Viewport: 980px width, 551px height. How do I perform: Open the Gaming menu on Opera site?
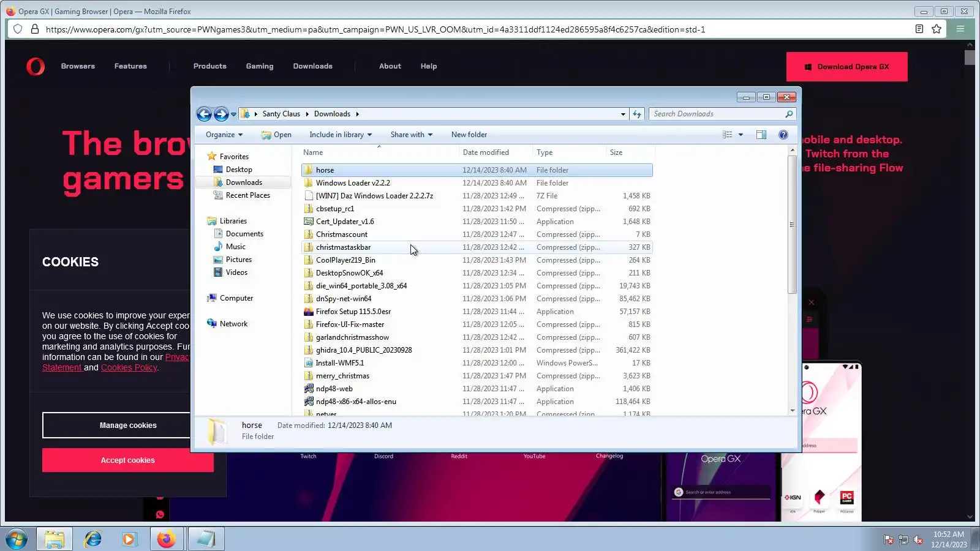[260, 66]
